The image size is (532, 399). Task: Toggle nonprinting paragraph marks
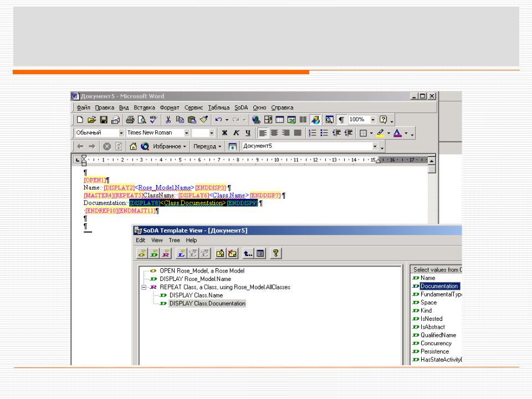point(341,120)
